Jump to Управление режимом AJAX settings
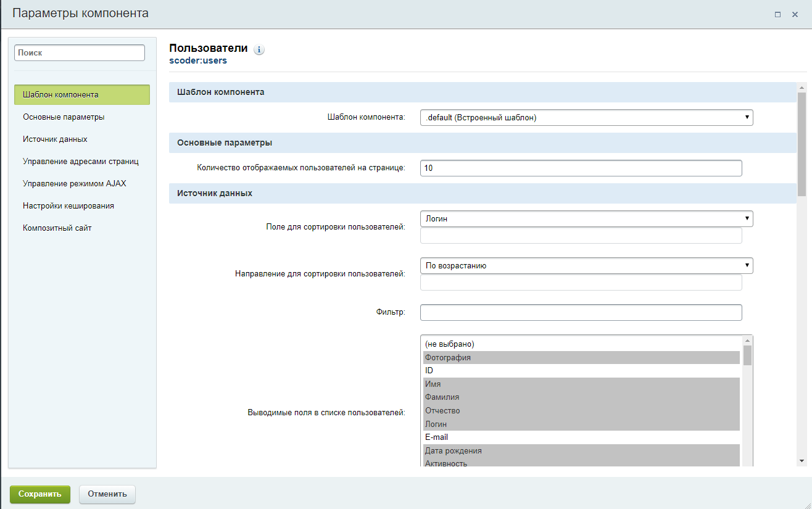The image size is (812, 509). [x=75, y=184]
